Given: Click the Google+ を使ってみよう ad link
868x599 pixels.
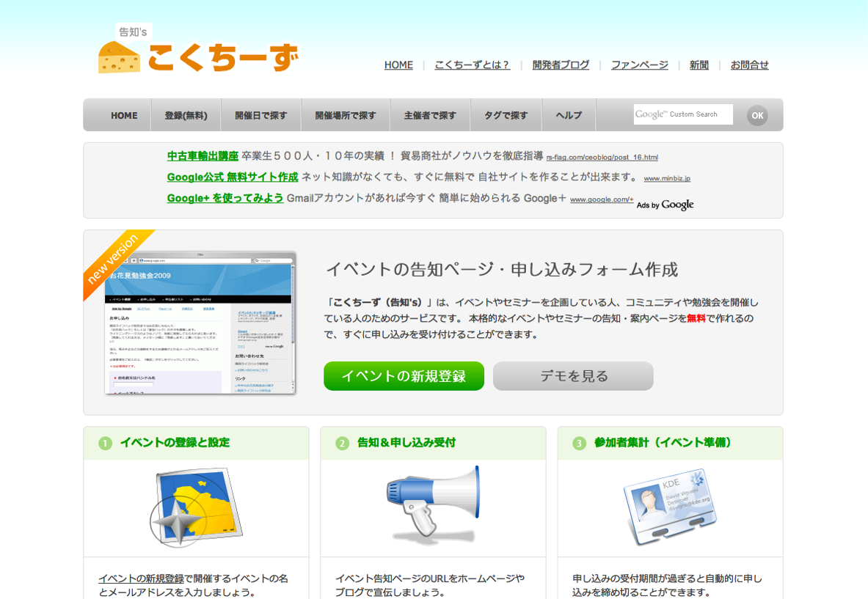Looking at the screenshot, I should [225, 198].
